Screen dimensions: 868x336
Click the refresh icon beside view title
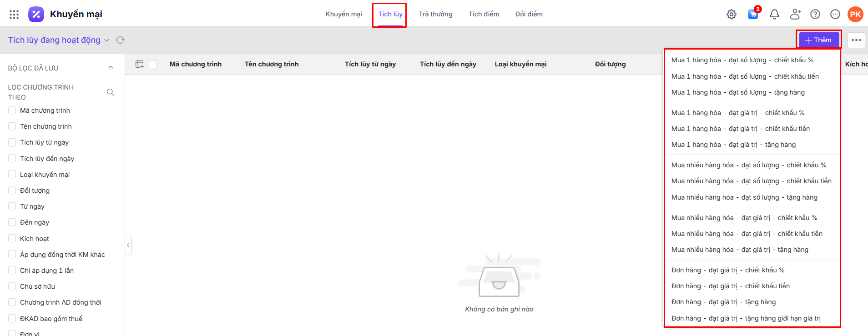pyautogui.click(x=121, y=40)
